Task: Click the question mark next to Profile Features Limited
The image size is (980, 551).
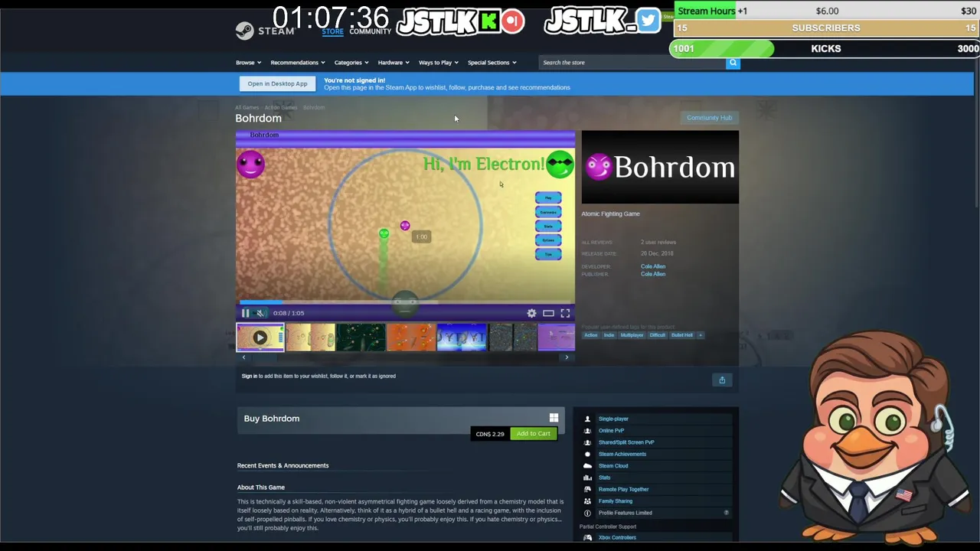Action: click(x=727, y=513)
